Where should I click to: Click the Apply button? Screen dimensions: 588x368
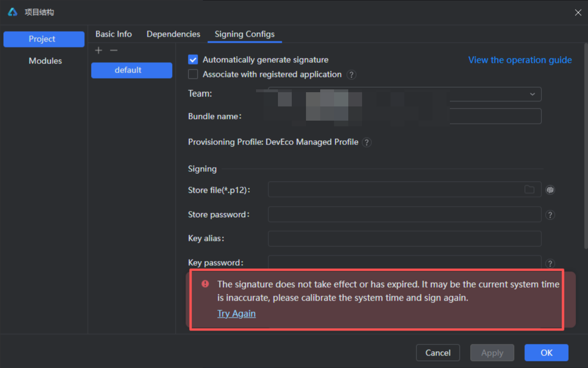[x=492, y=353]
